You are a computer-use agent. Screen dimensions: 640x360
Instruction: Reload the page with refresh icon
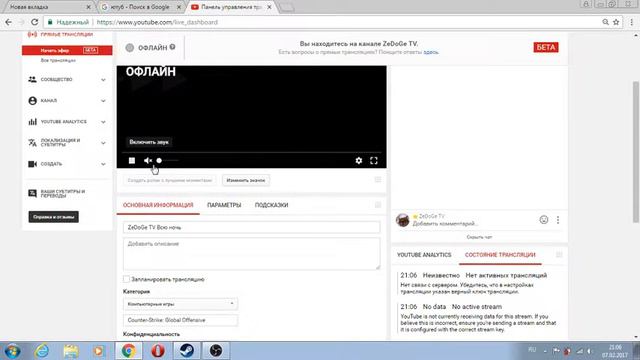(35, 22)
